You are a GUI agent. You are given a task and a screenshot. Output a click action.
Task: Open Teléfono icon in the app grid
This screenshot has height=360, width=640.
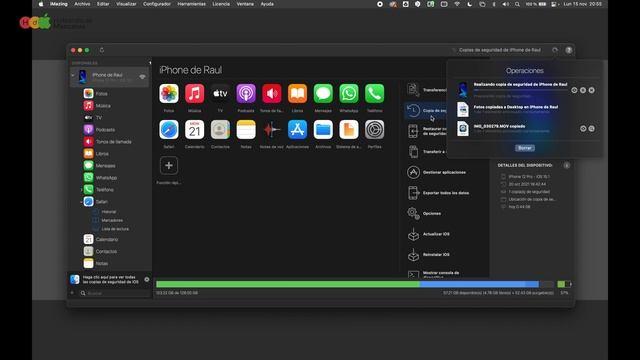[374, 93]
